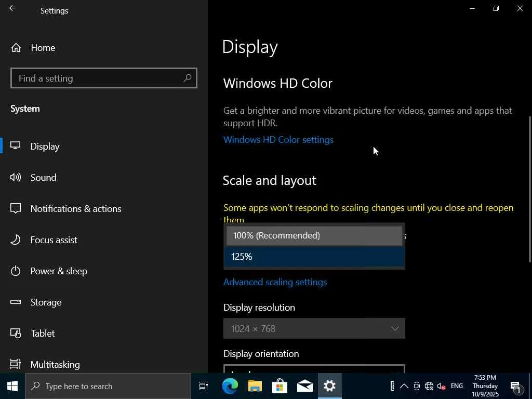Open the Tablet settings page
The image size is (532, 399).
[43, 334]
